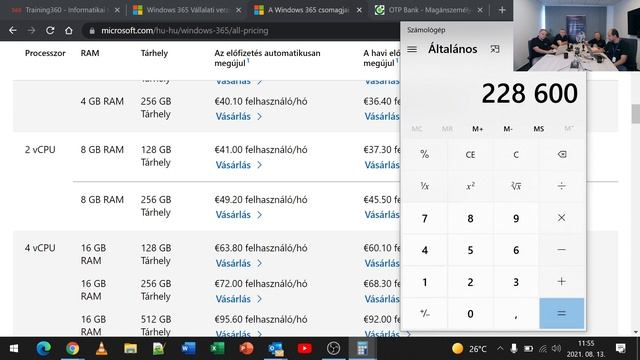
Task: Click Vásárlás link for €49.20 plan
Action: (x=239, y=215)
